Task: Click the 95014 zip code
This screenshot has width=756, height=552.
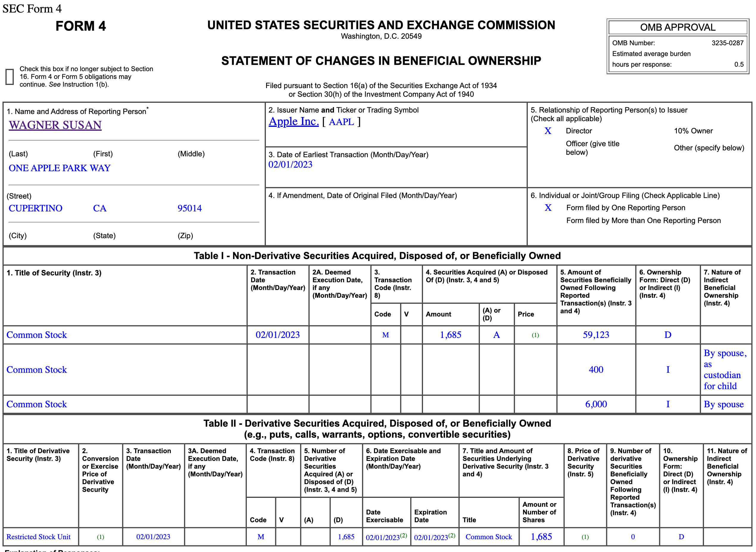Action: (189, 208)
